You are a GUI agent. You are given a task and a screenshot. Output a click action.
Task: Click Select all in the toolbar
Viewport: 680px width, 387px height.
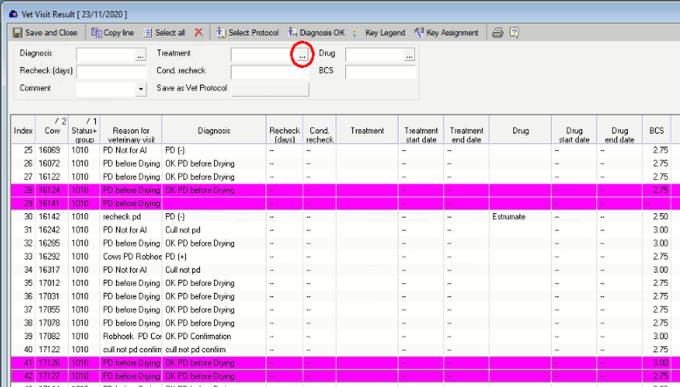[164, 33]
